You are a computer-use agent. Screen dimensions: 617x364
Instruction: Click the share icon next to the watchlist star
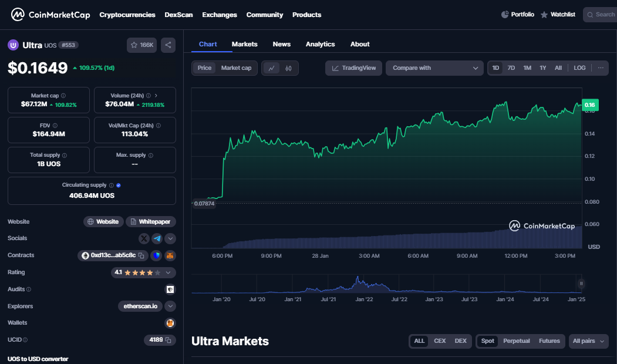(168, 45)
